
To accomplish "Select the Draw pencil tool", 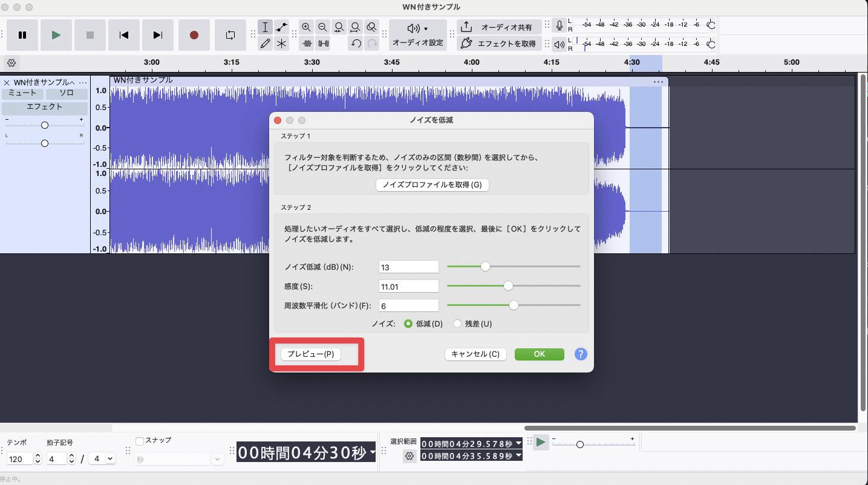I will point(265,44).
